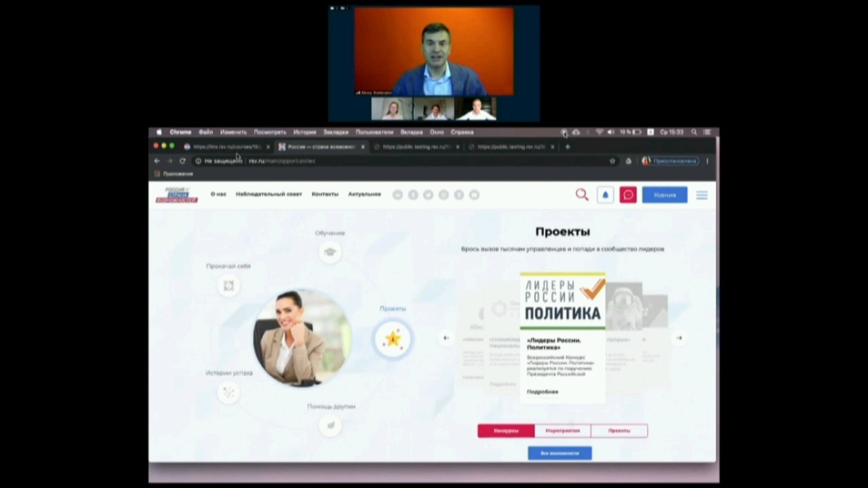This screenshot has height=488, width=868.
Task: Open the Приложения apps bookmark
Action: [x=174, y=174]
